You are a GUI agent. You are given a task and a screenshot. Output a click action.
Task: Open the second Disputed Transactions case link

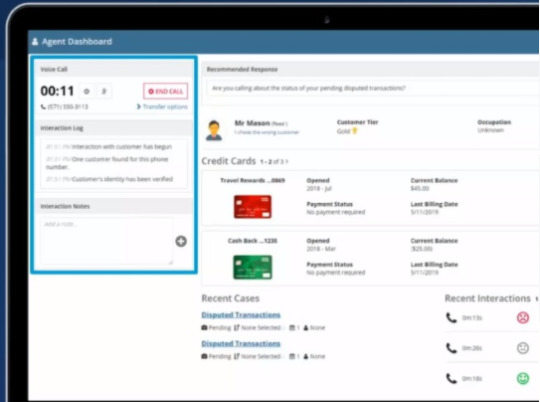241,343
